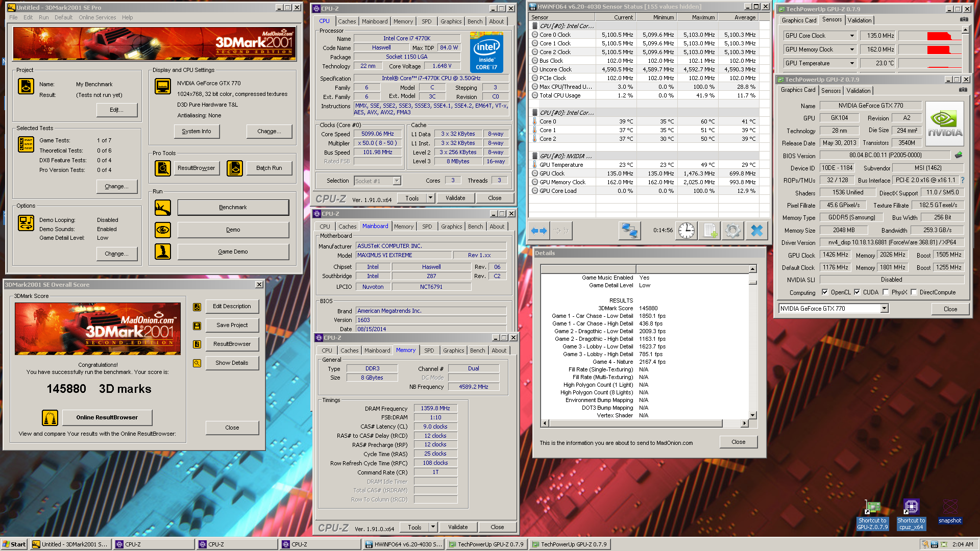Click the down arrow on the Details vertical scrollbar
The height and width of the screenshot is (551, 980).
click(752, 415)
